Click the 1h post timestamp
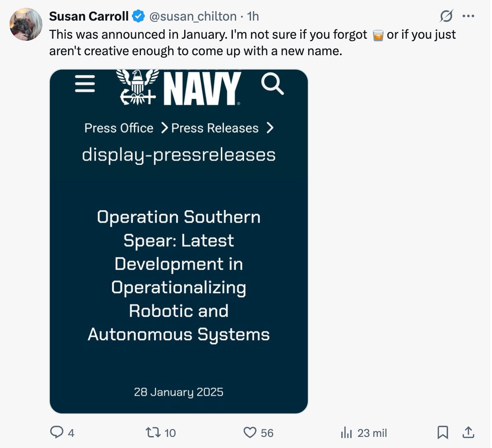This screenshot has height=448, width=492. click(x=253, y=16)
